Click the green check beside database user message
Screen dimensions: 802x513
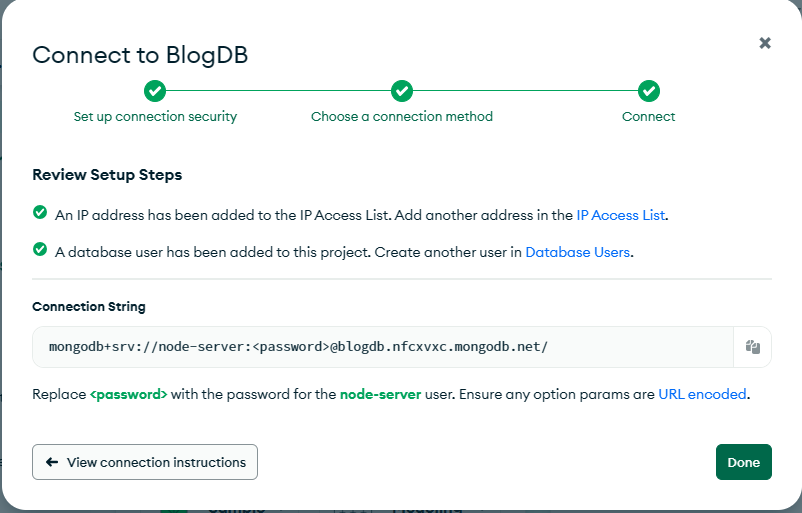coord(40,249)
